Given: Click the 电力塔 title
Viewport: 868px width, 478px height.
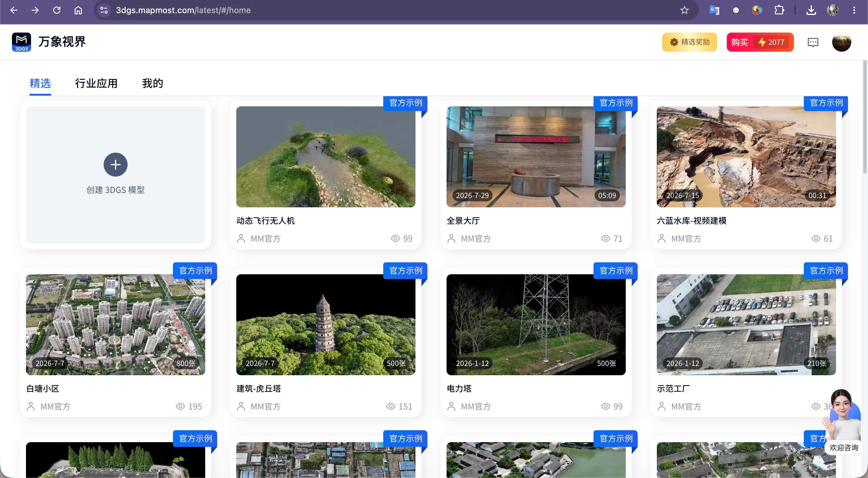Looking at the screenshot, I should click(x=459, y=389).
